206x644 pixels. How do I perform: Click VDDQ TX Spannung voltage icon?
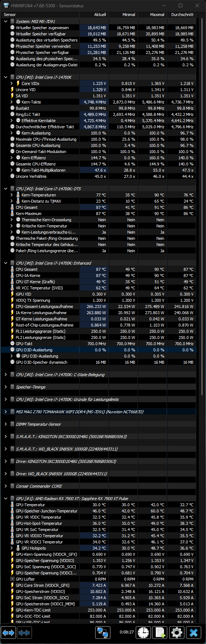(12, 300)
